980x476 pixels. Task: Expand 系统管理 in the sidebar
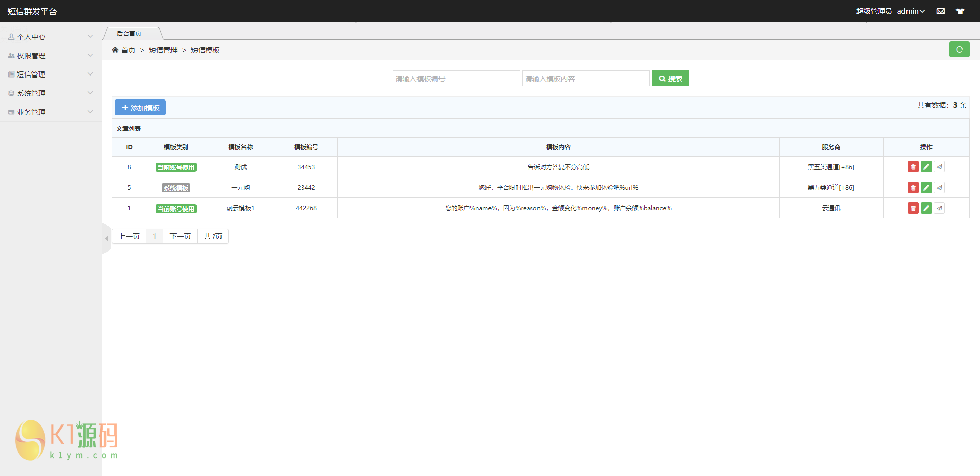51,93
